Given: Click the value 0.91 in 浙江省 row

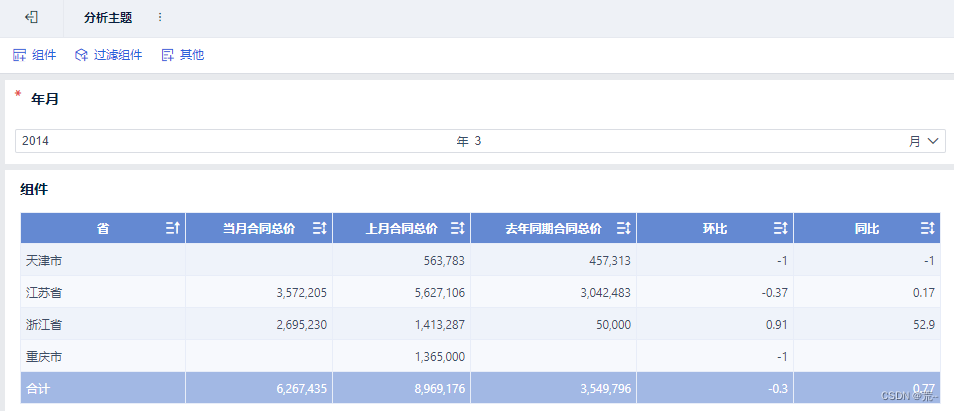Looking at the screenshot, I should pos(777,325).
